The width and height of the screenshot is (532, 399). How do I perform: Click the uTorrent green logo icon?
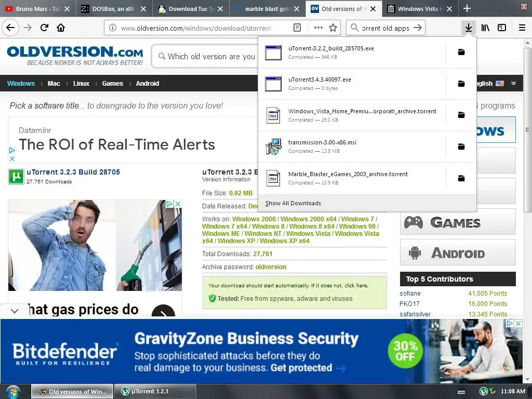[x=16, y=177]
